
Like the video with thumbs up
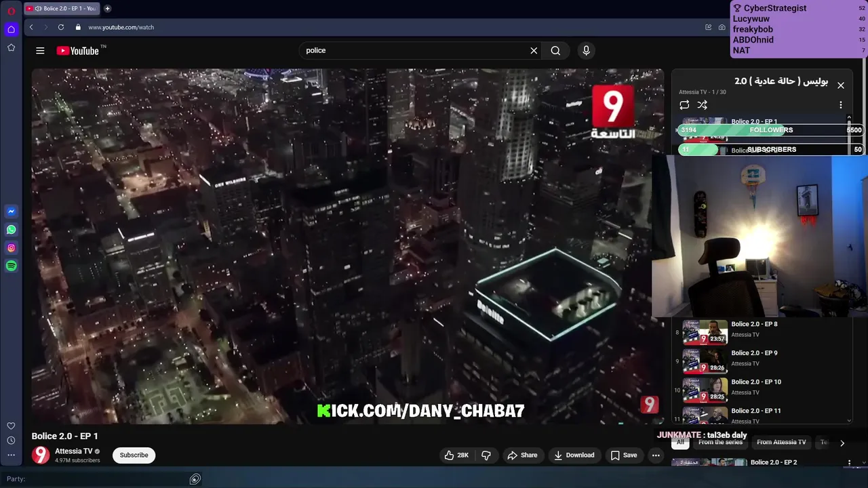[x=456, y=455]
